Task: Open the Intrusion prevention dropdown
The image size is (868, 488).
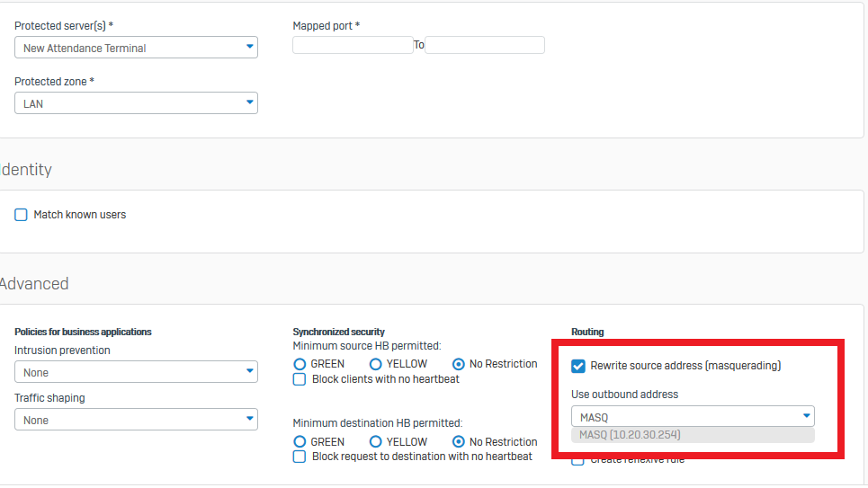Action: (136, 372)
